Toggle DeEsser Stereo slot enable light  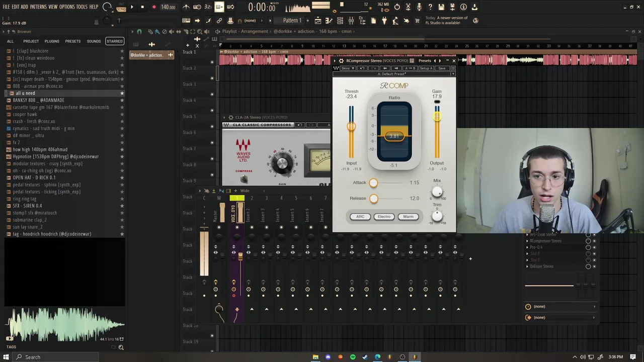tap(594, 266)
